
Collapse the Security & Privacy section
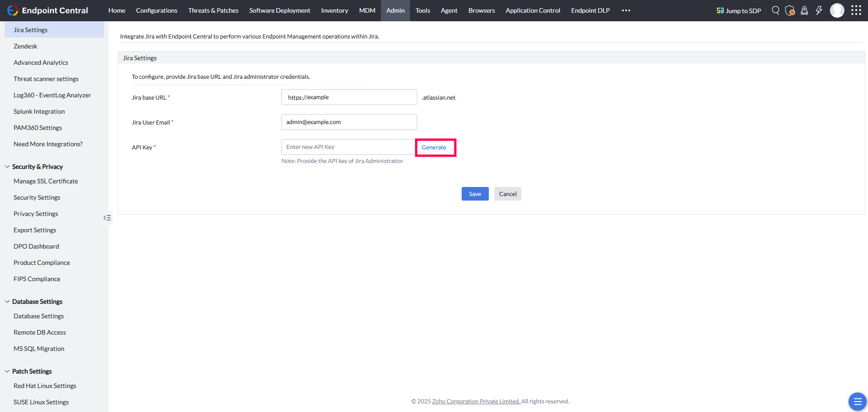(7, 167)
